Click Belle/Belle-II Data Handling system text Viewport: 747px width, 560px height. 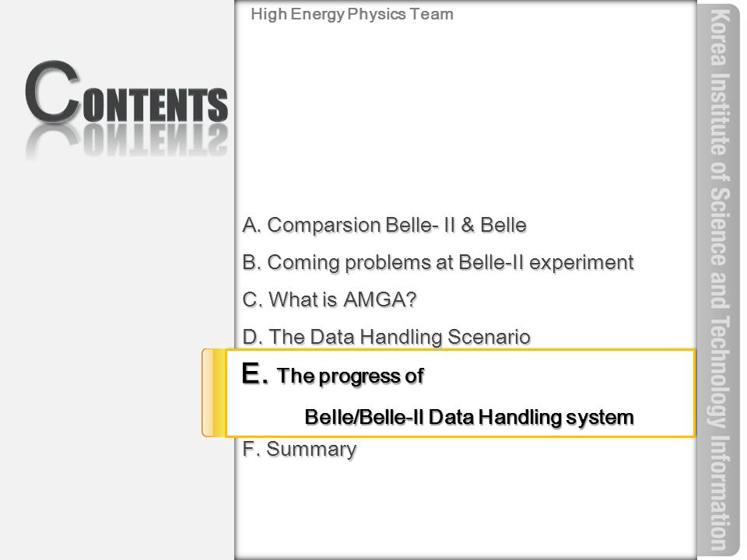(x=468, y=417)
